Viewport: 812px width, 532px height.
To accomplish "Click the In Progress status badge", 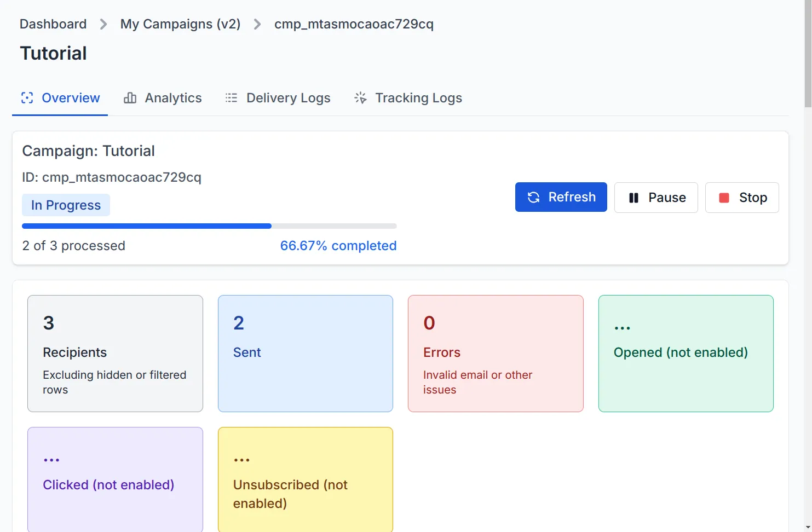I will (x=66, y=205).
